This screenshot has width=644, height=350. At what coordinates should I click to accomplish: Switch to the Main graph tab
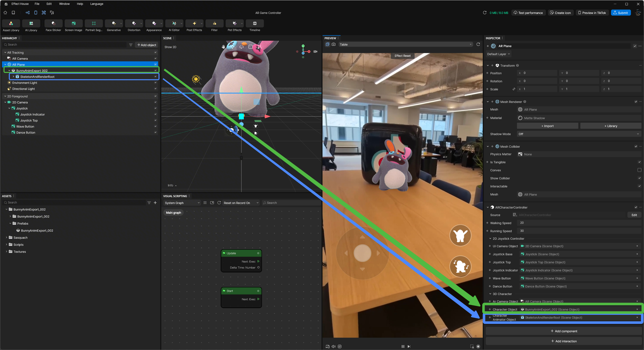point(173,213)
